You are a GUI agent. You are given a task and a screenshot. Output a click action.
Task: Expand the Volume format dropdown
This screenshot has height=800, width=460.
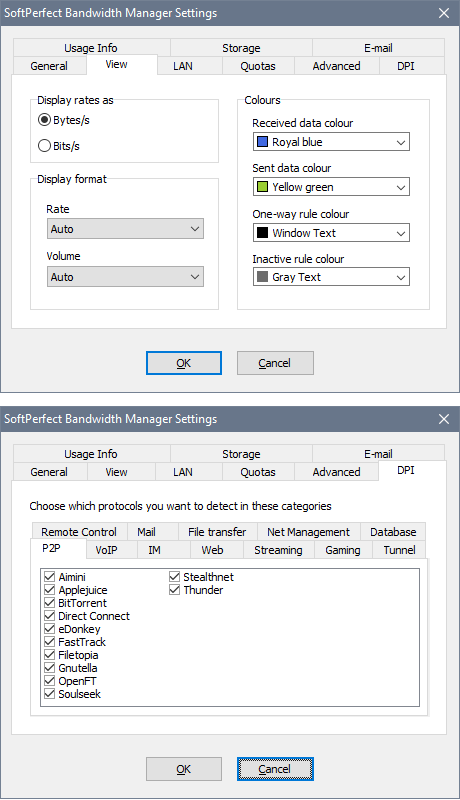coord(125,277)
